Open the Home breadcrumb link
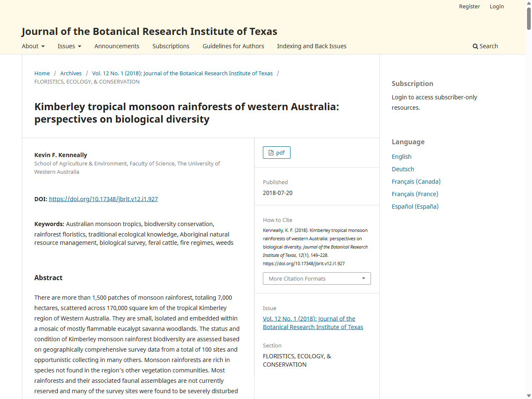 [42, 73]
